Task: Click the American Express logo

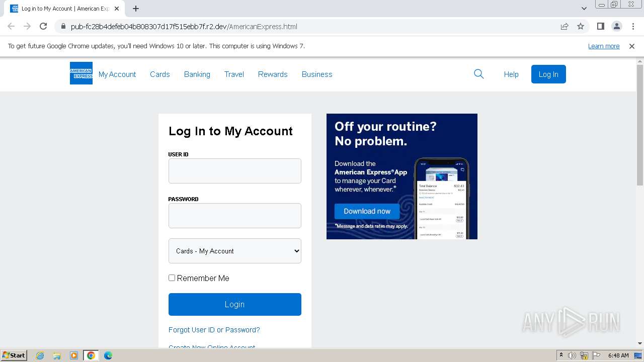Action: click(x=81, y=73)
